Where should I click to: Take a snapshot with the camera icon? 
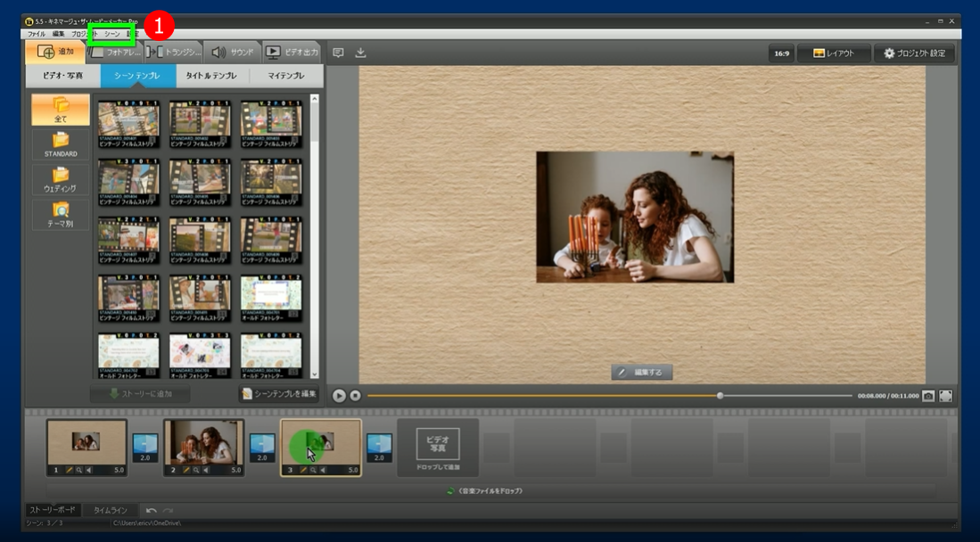[928, 396]
